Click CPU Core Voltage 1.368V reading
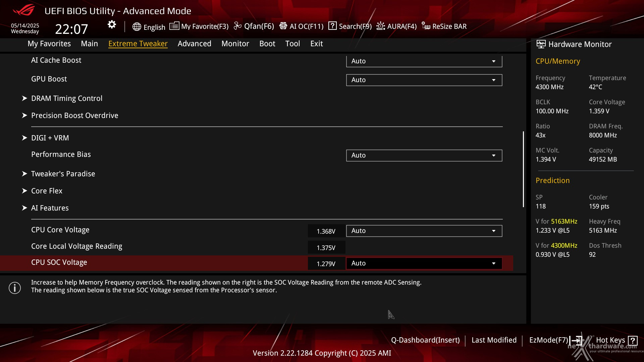The image size is (644, 362). click(326, 231)
